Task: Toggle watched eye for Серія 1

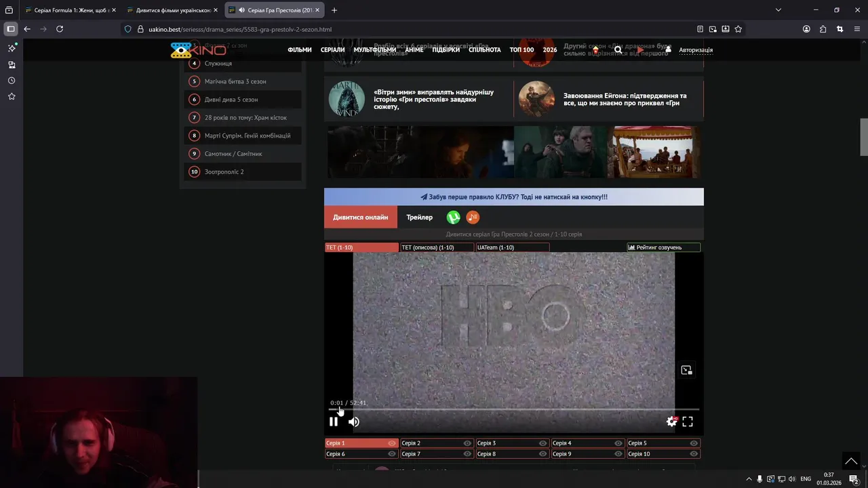Action: [x=391, y=443]
